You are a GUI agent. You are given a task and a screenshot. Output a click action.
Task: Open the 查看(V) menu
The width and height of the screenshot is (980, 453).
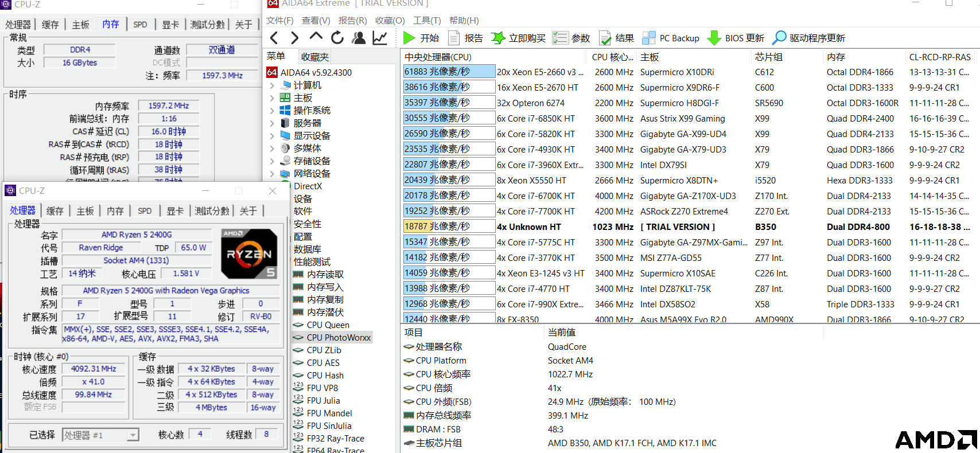(316, 21)
